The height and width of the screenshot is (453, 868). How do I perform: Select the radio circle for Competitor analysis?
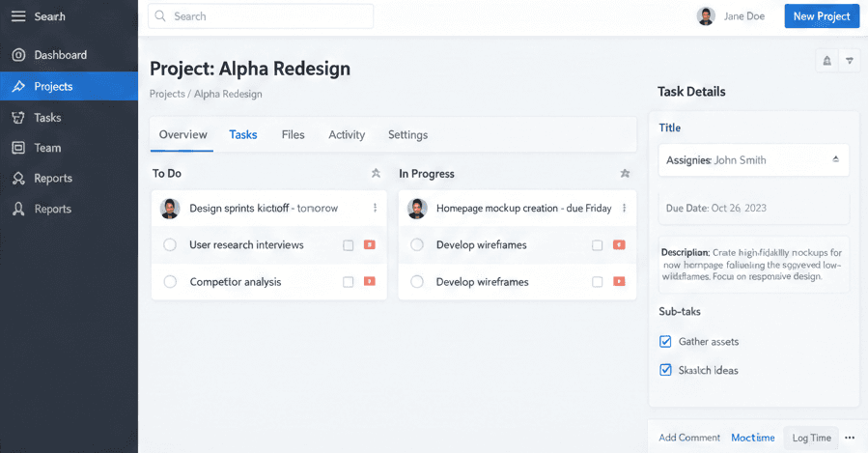[170, 282]
